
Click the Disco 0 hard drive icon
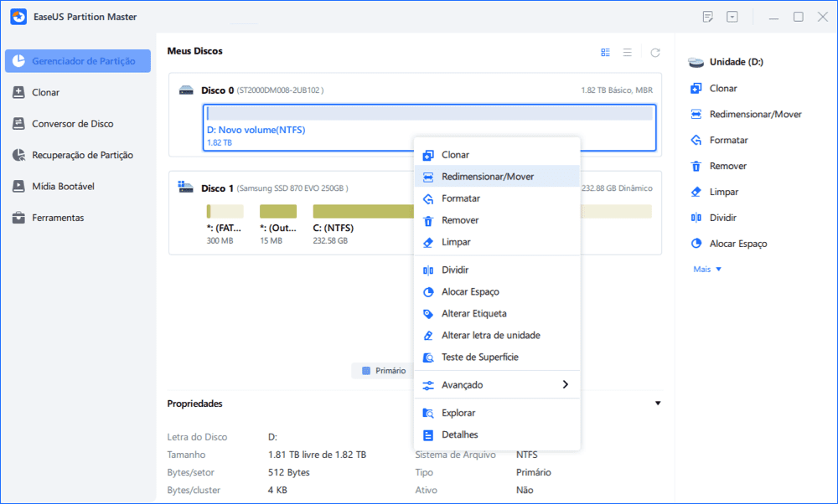click(186, 90)
